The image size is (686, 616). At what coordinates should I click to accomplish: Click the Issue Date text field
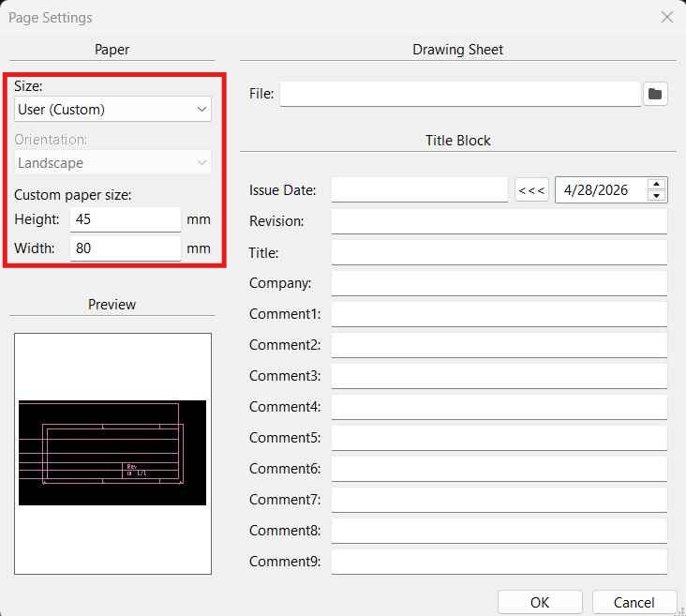coord(420,189)
